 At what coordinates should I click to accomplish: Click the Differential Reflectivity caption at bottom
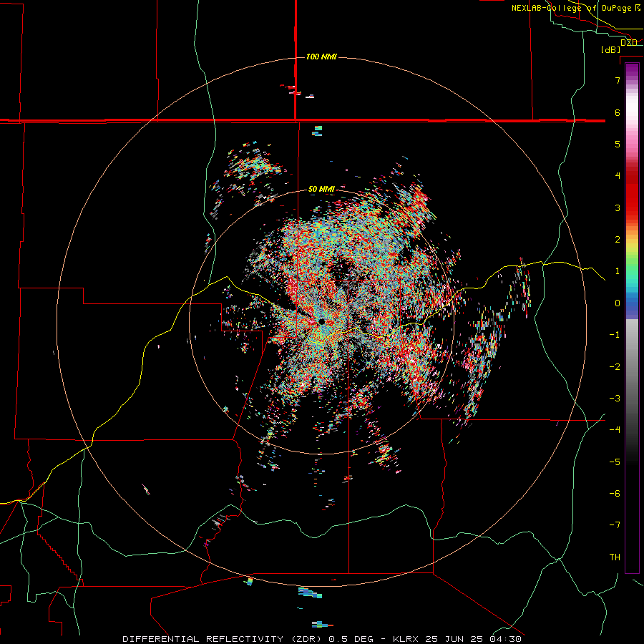[x=322, y=639]
